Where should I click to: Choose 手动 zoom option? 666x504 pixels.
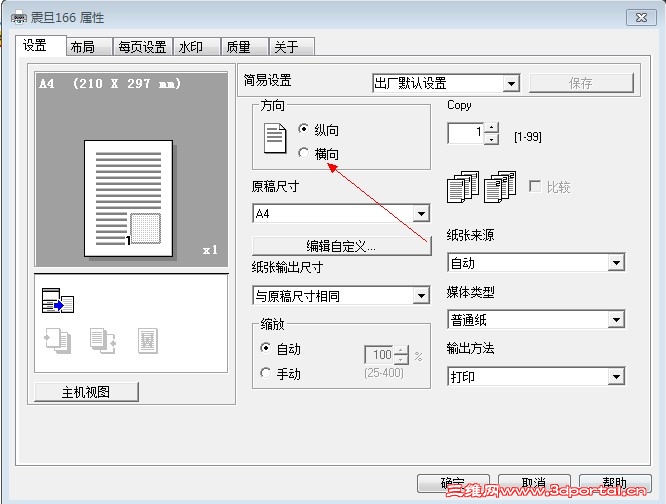point(280,373)
